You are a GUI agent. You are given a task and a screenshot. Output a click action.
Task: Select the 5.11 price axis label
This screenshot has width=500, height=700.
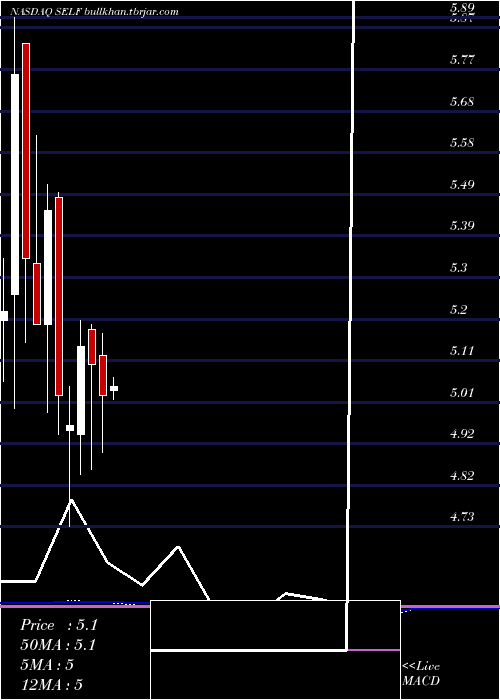pos(462,351)
